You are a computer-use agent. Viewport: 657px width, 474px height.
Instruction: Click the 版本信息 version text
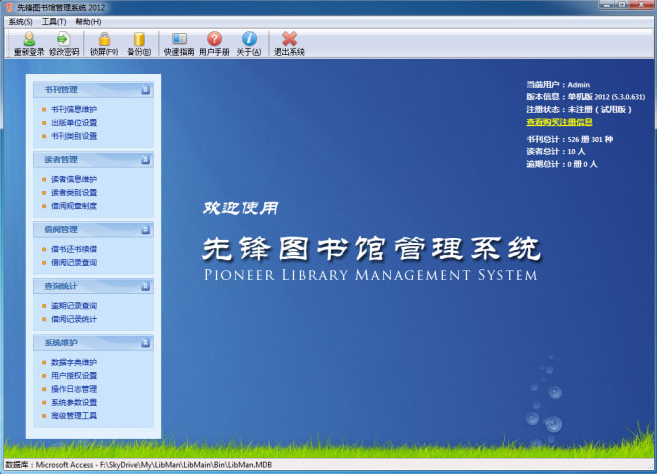tap(586, 97)
